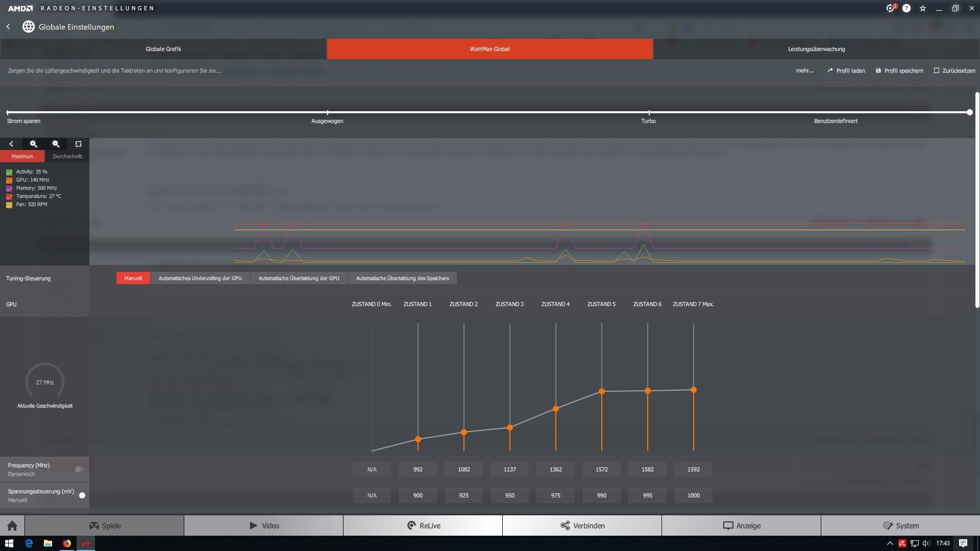Show hidden icons in the system tray
The image size is (980, 551).
890,543
